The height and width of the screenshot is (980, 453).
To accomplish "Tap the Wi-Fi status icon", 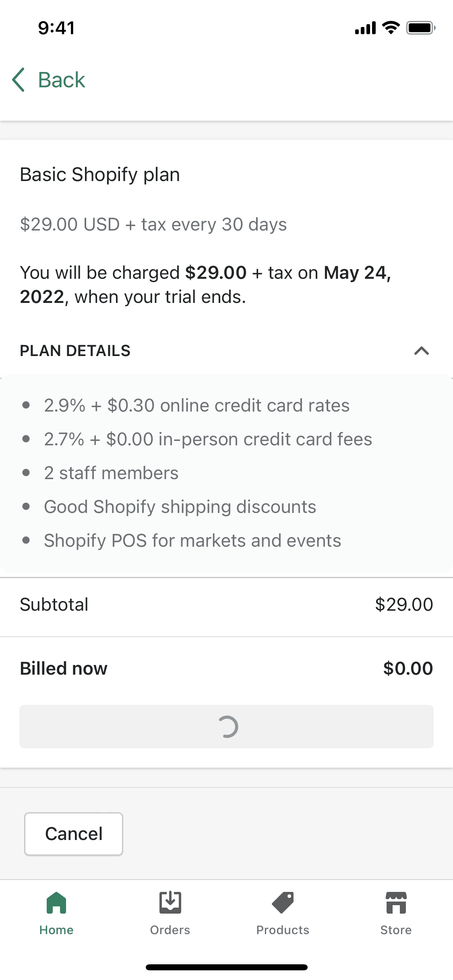I will (x=391, y=28).
